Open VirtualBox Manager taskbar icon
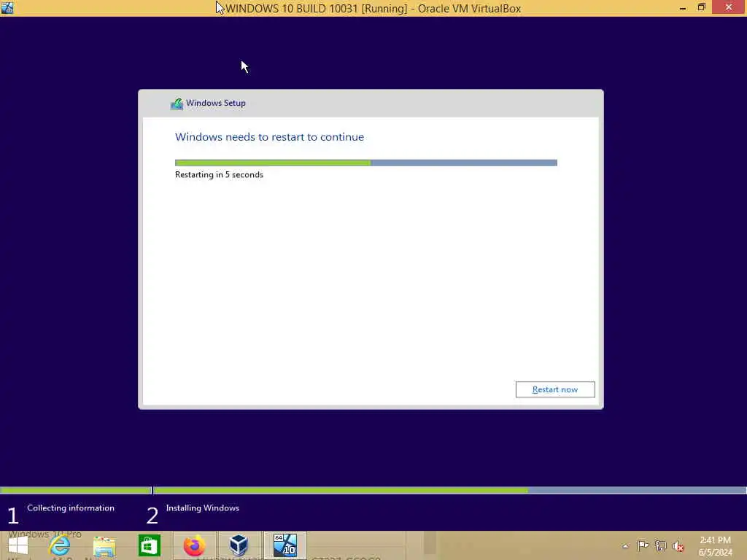 click(239, 545)
